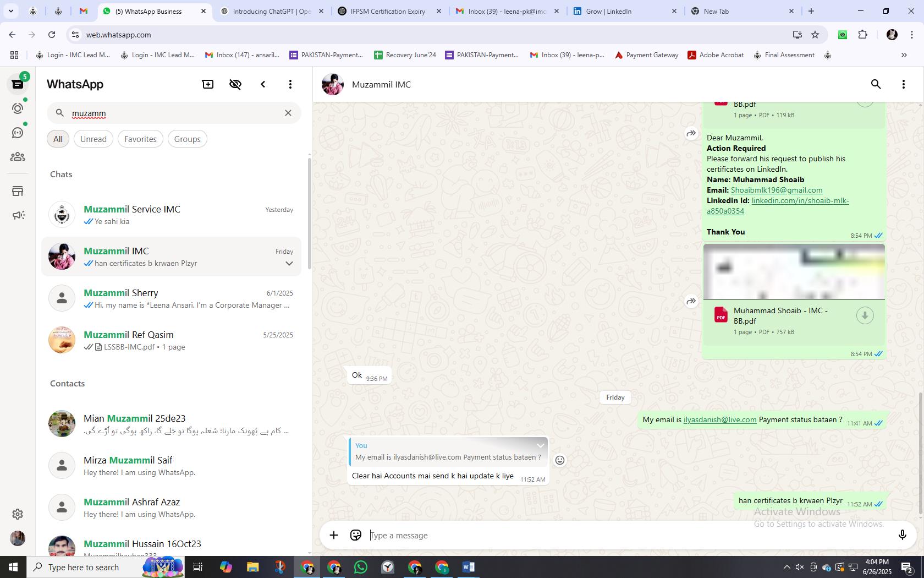
Task: Open the profile picture in sidebar
Action: [x=18, y=538]
